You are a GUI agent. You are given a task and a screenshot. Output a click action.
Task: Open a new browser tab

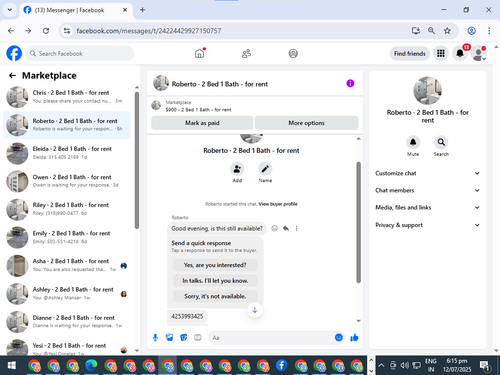142,10
